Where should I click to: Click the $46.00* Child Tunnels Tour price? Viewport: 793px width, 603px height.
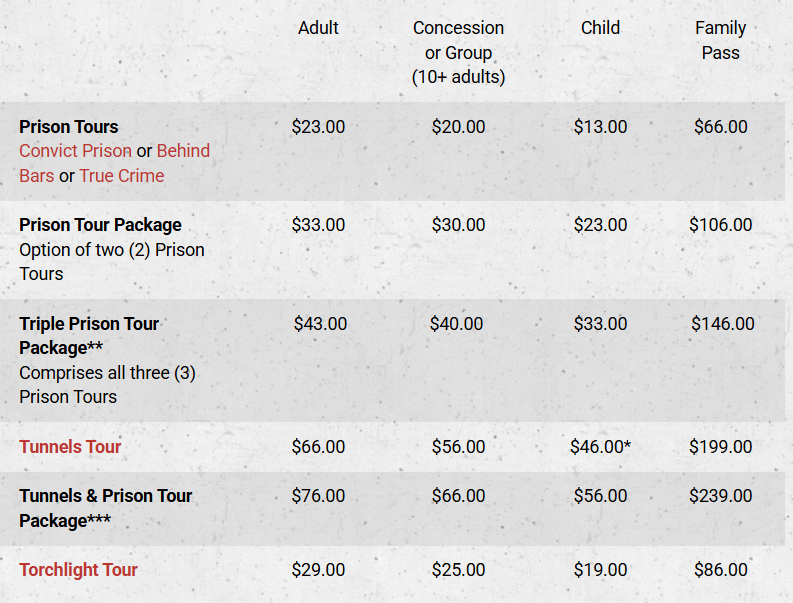[600, 447]
